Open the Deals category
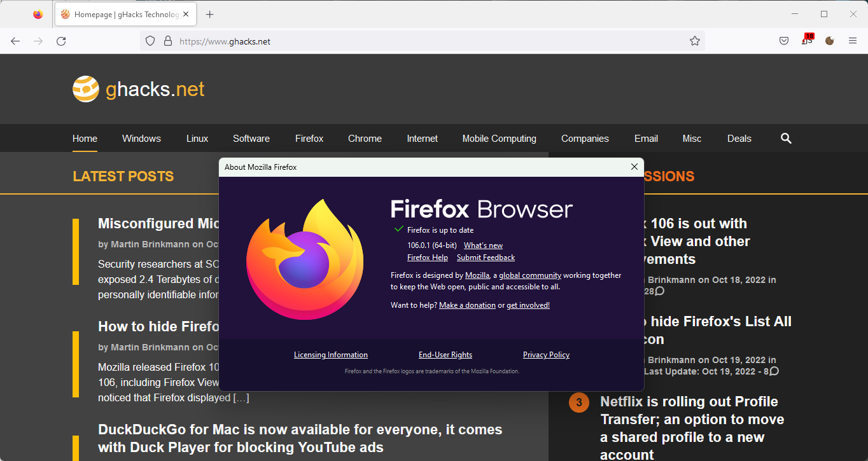Screen dimensions: 868x461 pos(739,138)
